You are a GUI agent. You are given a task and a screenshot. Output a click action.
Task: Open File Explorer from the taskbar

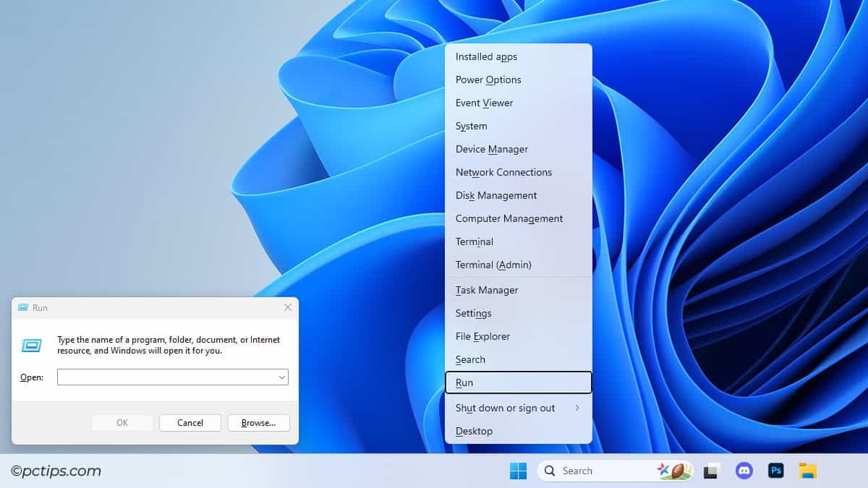click(x=808, y=470)
